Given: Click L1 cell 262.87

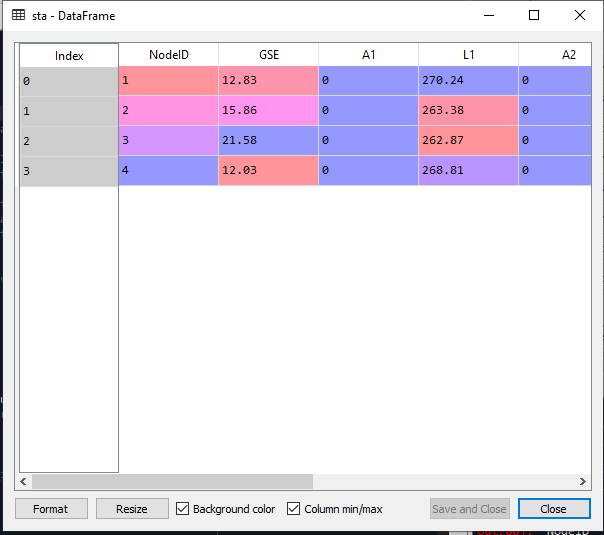Looking at the screenshot, I should pyautogui.click(x=468, y=140).
